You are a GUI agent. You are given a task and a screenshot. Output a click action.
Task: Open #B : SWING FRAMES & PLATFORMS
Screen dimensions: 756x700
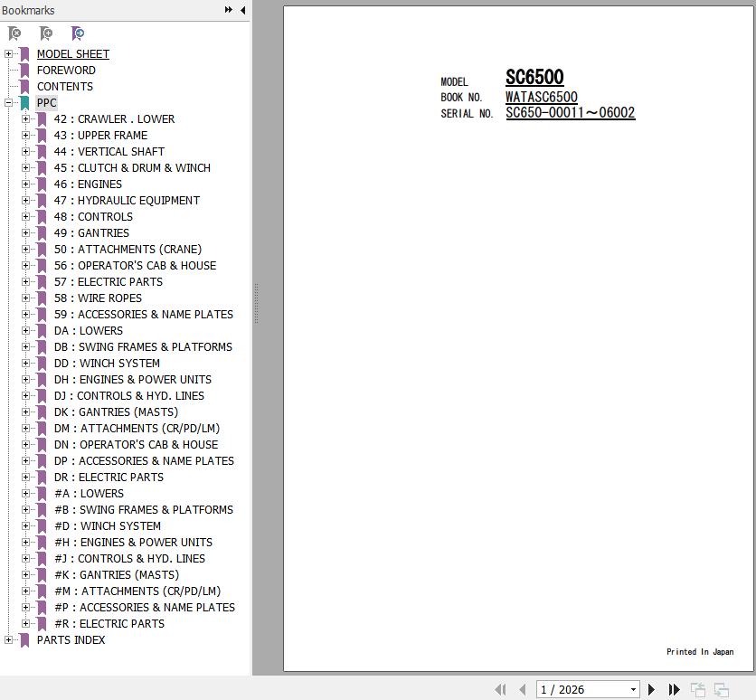(x=144, y=509)
